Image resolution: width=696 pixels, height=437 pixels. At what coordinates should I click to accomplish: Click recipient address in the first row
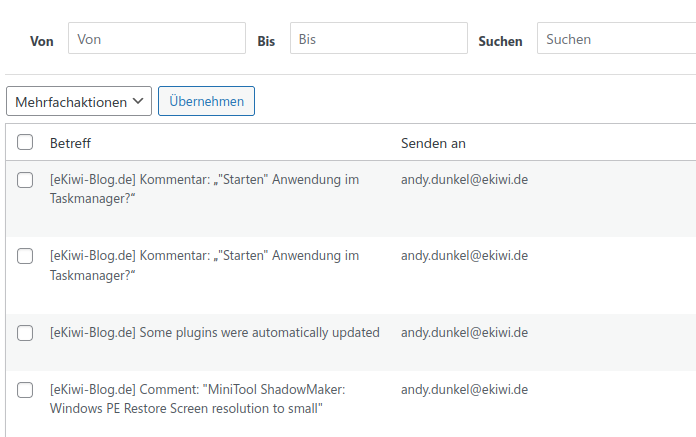pyautogui.click(x=464, y=180)
